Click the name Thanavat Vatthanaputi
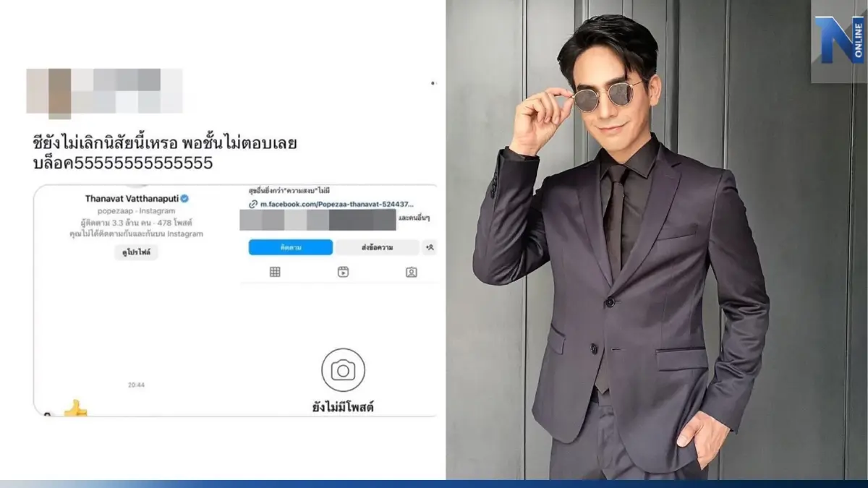Viewport: 868px width, 488px height. coord(132,198)
